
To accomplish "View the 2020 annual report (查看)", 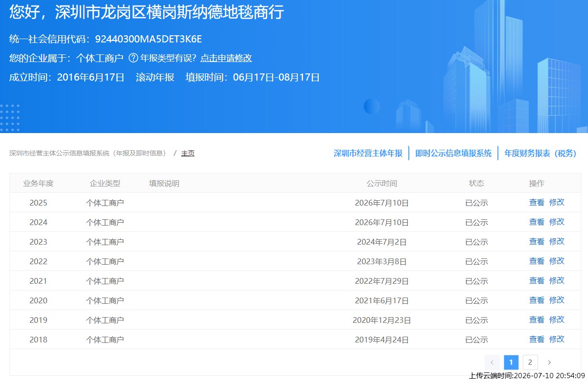I will tap(537, 300).
